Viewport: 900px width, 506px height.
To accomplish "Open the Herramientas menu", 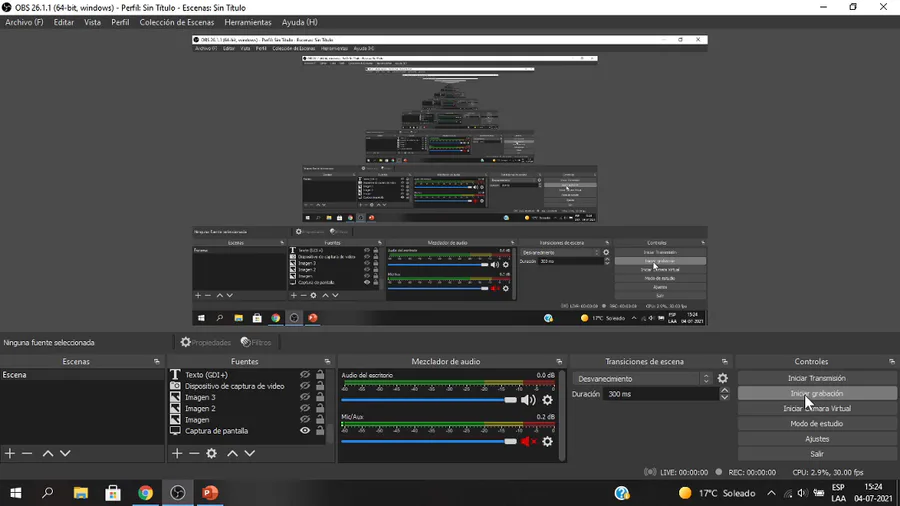I will pyautogui.click(x=248, y=22).
